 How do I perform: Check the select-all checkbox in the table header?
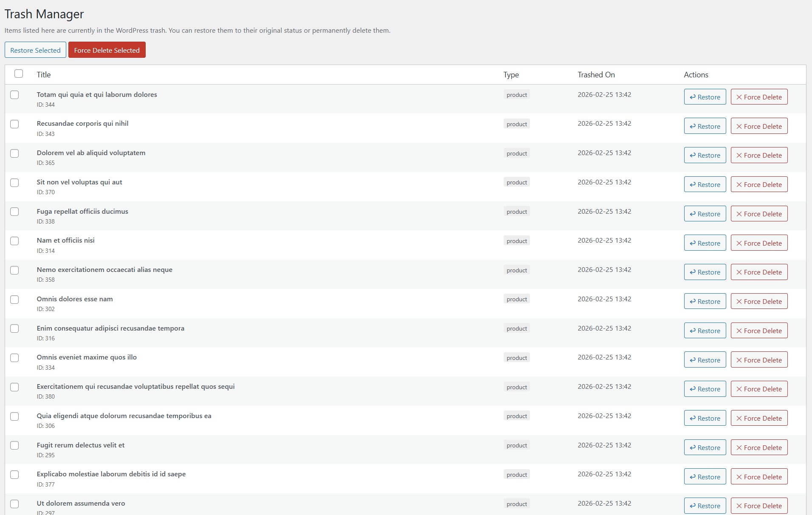19,74
